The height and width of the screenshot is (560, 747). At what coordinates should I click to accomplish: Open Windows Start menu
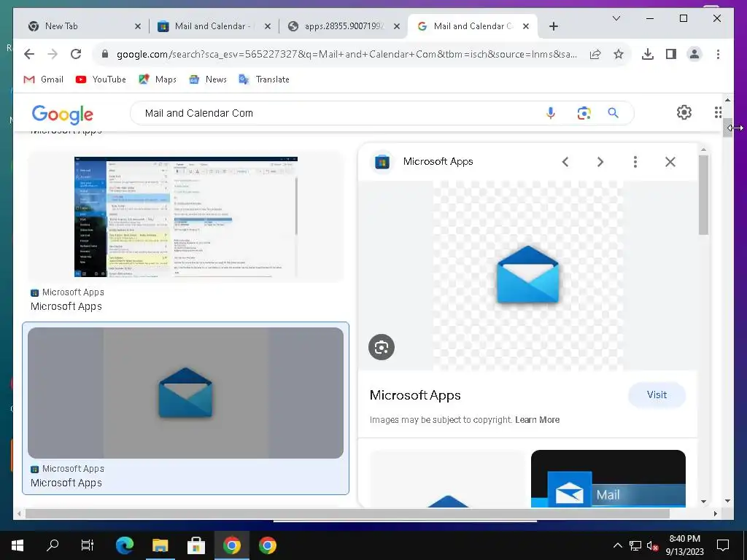point(18,545)
